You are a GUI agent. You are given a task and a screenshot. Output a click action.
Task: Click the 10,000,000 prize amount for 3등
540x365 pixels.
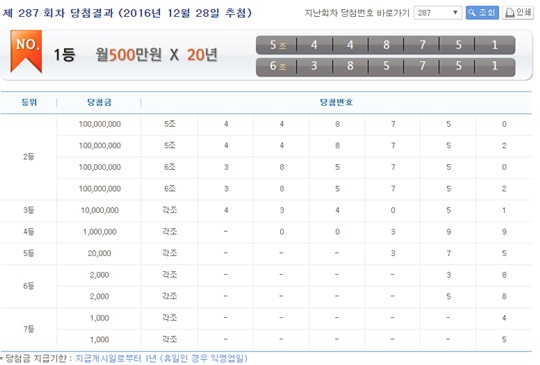100,210
